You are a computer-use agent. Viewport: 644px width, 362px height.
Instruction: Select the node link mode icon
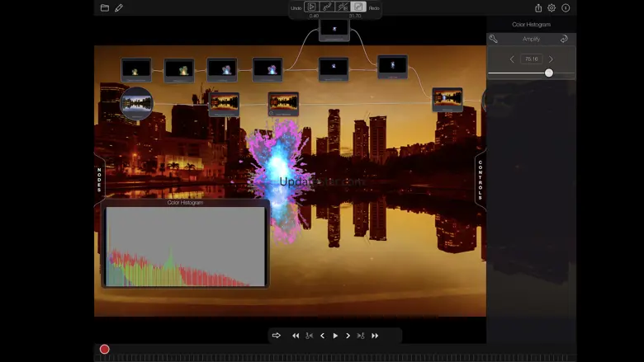[327, 7]
